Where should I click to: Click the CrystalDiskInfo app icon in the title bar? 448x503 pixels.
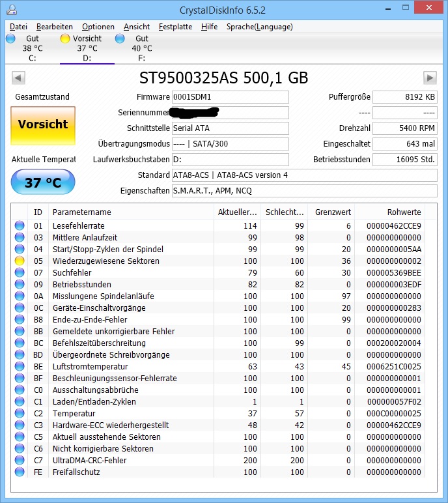12,10
